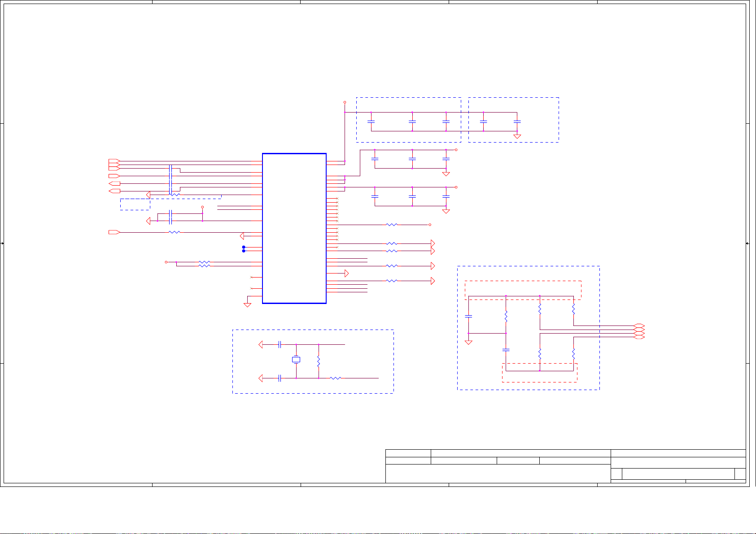The image size is (756, 534).
Task: Click the crystal oscillator symbol
Action: click(296, 360)
